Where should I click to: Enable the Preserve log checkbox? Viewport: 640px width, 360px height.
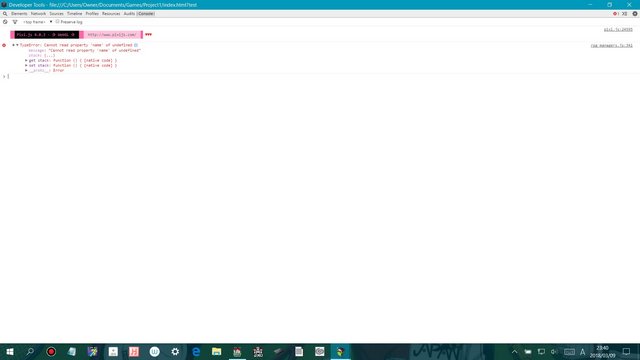pyautogui.click(x=58, y=22)
